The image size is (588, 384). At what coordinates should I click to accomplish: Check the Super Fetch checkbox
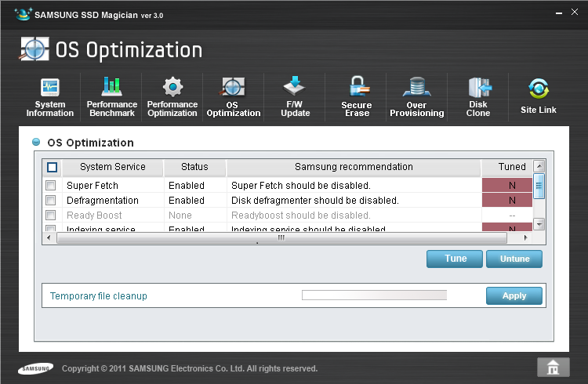(x=51, y=185)
